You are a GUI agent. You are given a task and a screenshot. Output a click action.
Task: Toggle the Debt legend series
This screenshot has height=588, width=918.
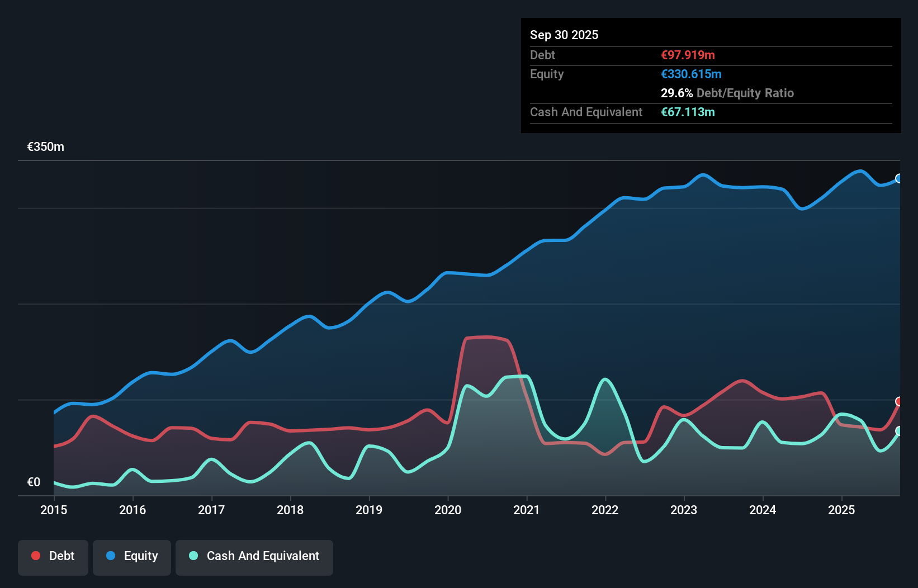[x=53, y=556]
